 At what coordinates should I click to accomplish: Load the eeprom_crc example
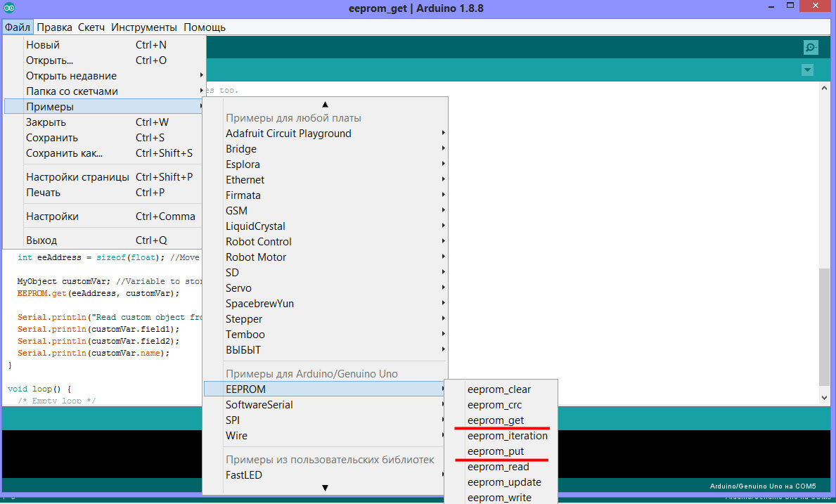(501, 405)
